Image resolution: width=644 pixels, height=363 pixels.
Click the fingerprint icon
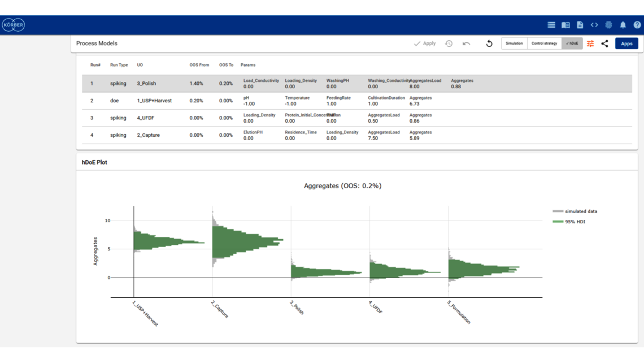(x=608, y=25)
